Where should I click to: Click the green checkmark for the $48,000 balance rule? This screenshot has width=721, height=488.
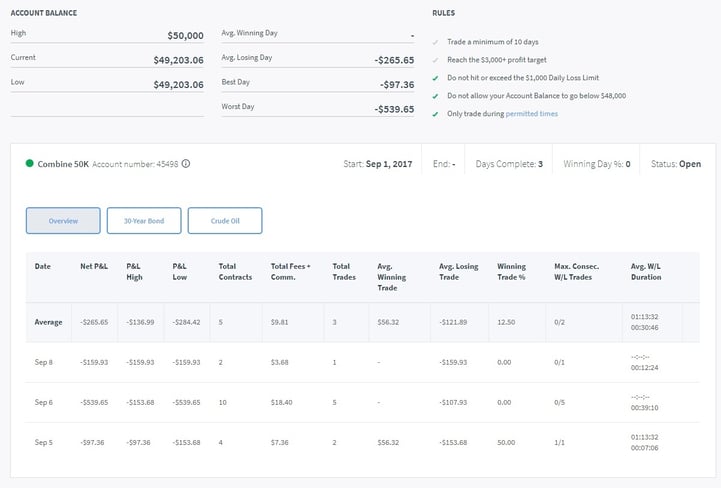pyautogui.click(x=435, y=96)
